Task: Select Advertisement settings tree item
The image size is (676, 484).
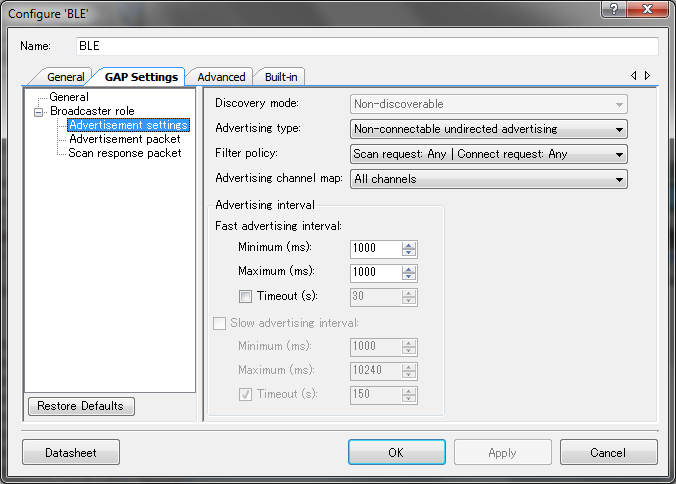Action: click(x=128, y=125)
